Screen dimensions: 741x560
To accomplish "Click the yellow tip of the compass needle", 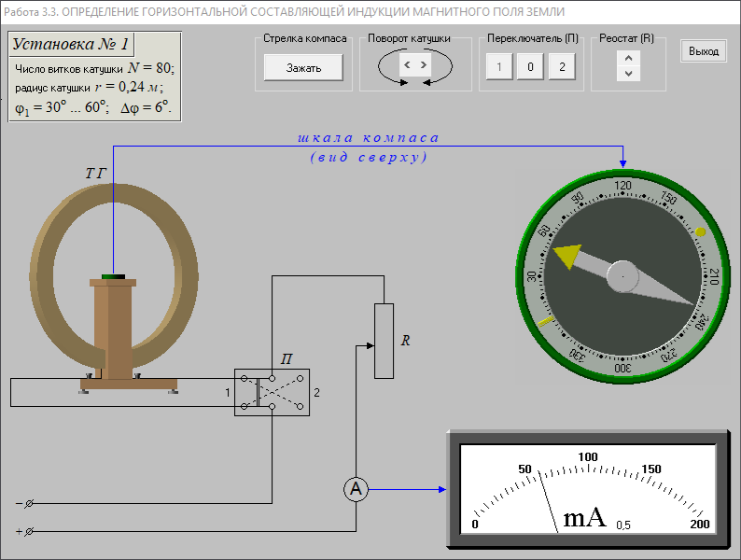I will pos(566,255).
